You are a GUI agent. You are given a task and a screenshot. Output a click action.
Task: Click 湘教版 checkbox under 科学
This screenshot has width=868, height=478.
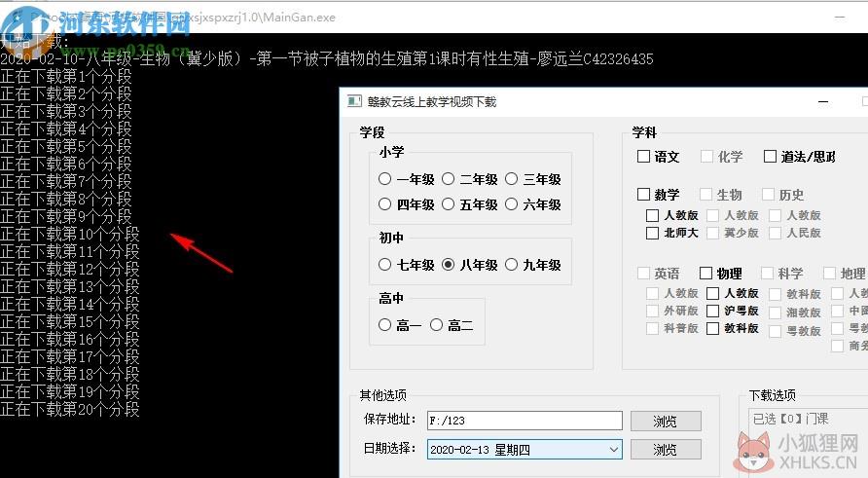[776, 313]
